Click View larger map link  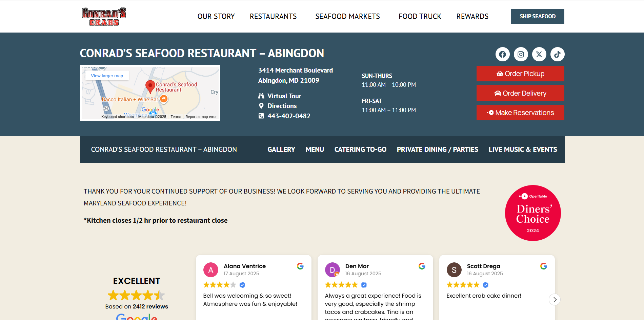107,76
